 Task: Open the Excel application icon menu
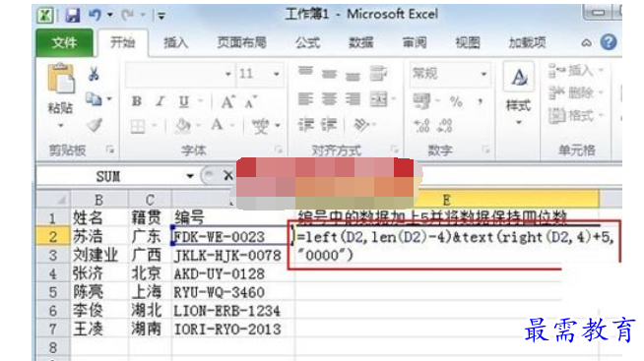click(x=44, y=16)
